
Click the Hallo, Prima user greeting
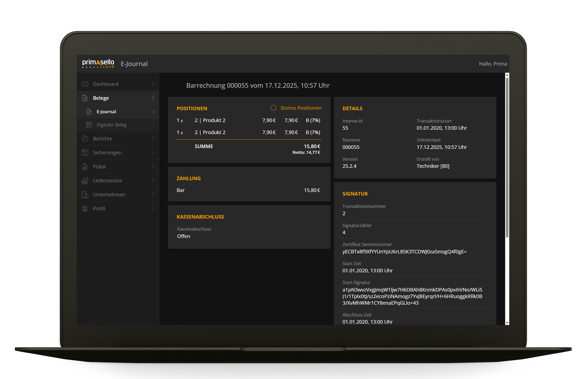(x=493, y=64)
